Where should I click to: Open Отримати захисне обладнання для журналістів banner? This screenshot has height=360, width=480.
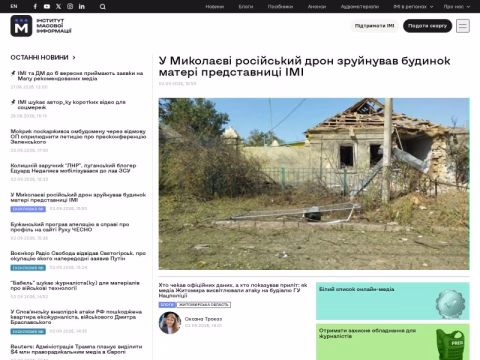[x=393, y=342]
